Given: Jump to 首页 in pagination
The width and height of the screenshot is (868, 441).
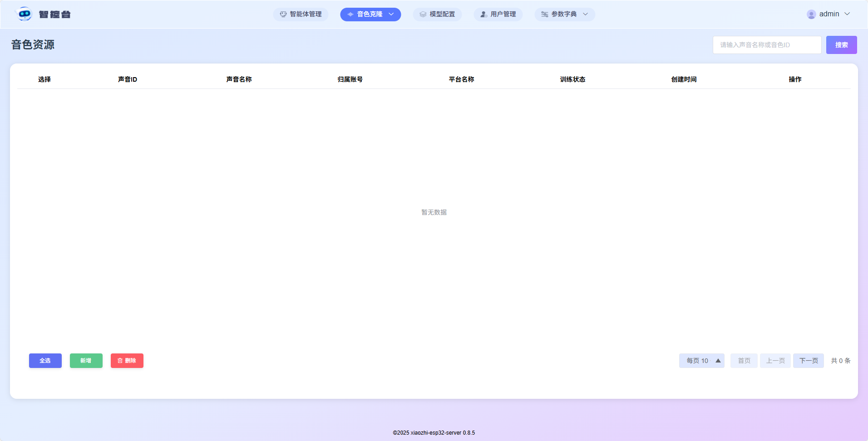Looking at the screenshot, I should pyautogui.click(x=744, y=361).
